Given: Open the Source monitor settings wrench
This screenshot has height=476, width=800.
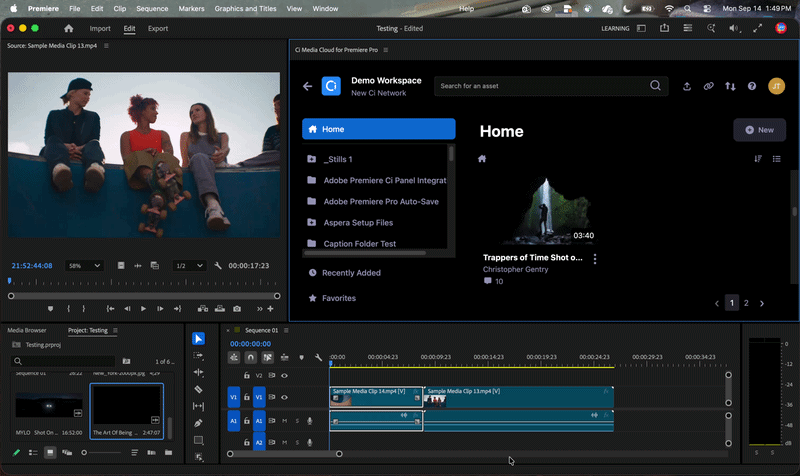Looking at the screenshot, I should (218, 266).
